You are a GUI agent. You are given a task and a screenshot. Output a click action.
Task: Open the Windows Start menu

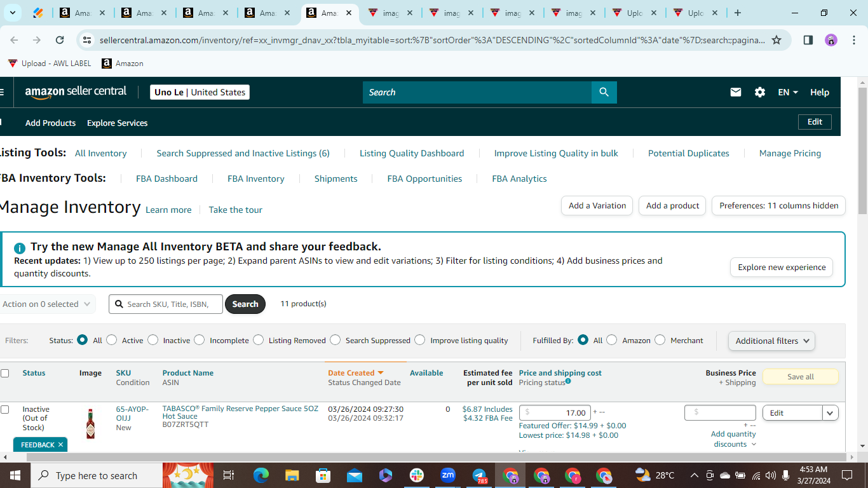point(15,475)
